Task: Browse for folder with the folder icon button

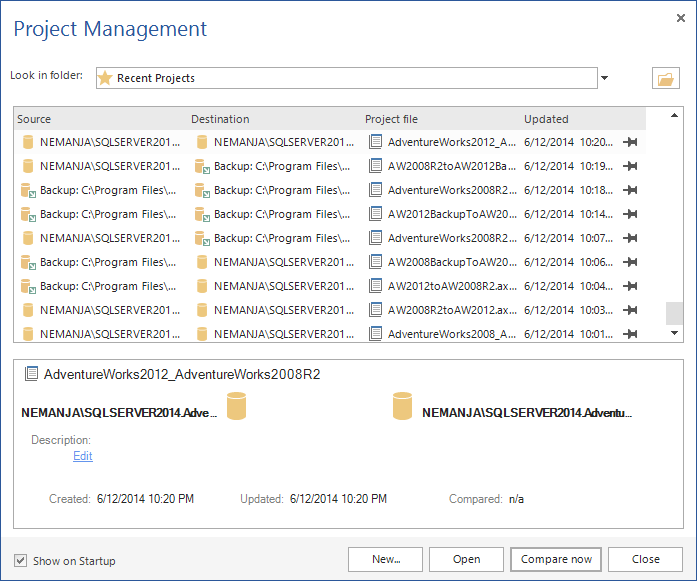Action: pyautogui.click(x=665, y=78)
